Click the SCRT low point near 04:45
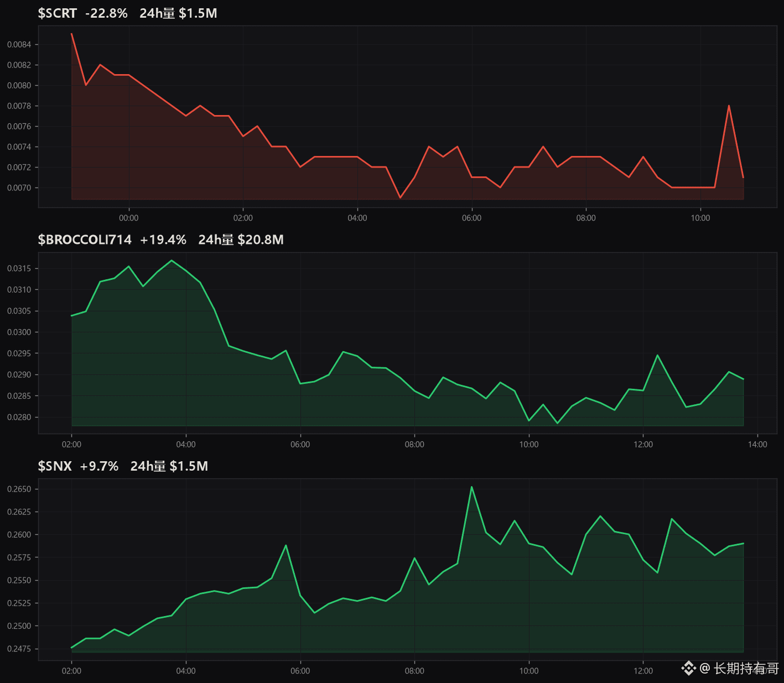This screenshot has width=784, height=683. 400,197
